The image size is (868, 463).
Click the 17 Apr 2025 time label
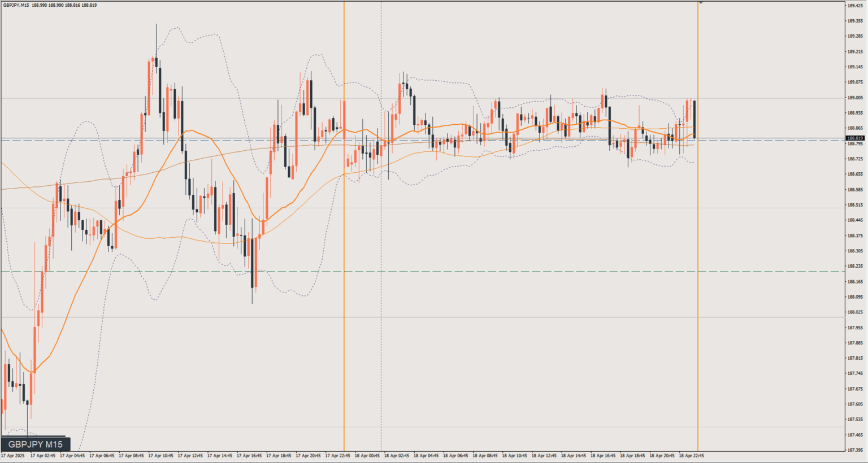13,456
